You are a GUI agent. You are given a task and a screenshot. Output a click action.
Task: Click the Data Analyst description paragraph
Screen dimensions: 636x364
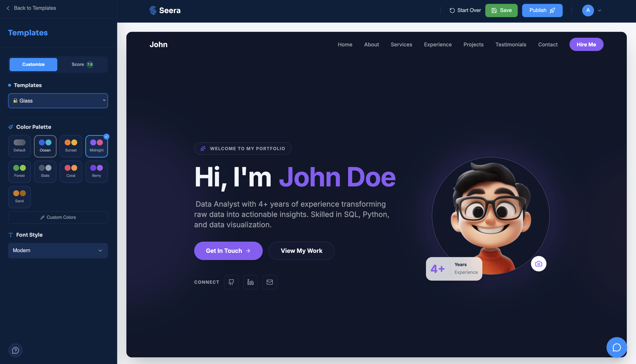click(x=292, y=214)
